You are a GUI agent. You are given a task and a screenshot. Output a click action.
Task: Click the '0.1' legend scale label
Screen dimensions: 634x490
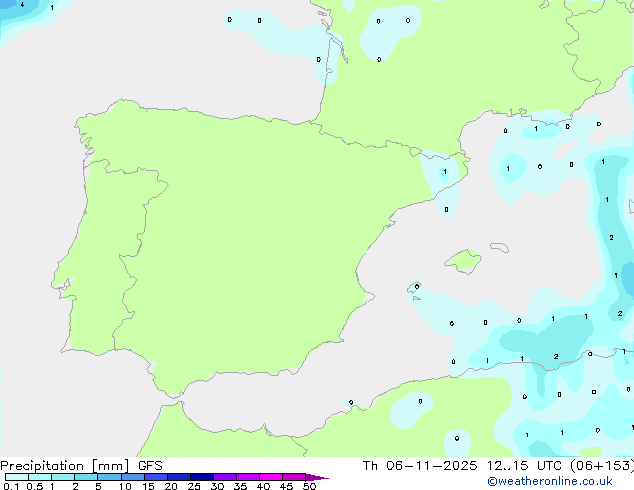[11, 486]
